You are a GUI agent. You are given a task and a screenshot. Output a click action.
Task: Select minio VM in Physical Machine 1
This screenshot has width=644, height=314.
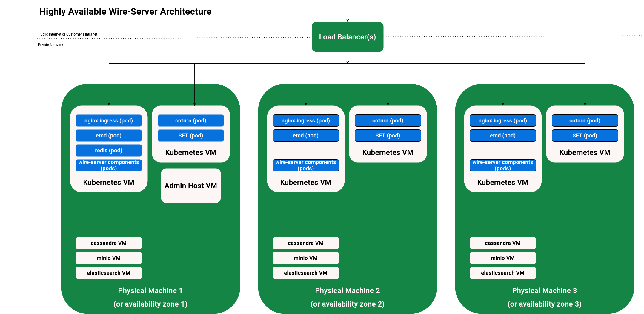pos(109,258)
